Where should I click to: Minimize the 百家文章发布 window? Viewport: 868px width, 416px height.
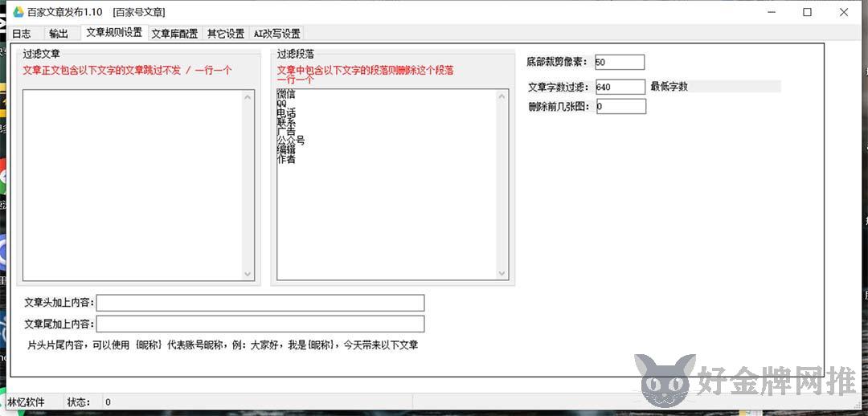[x=771, y=12]
